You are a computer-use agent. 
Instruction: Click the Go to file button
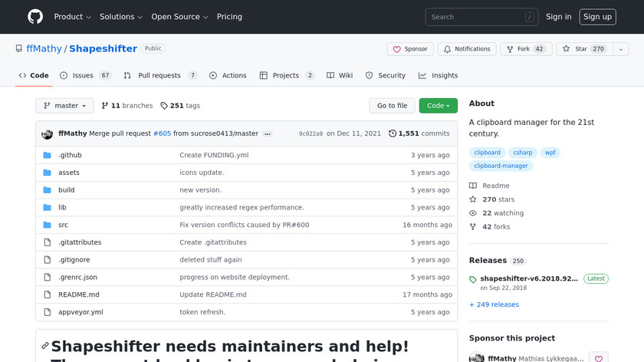pyautogui.click(x=392, y=106)
